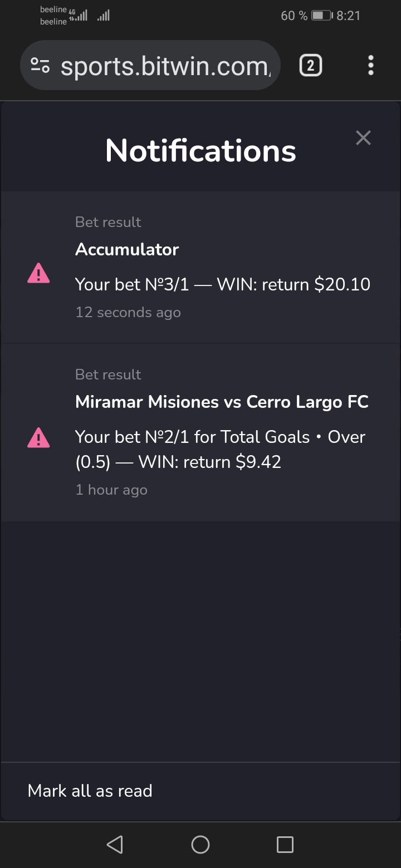Open the browser tab switcher

click(311, 66)
